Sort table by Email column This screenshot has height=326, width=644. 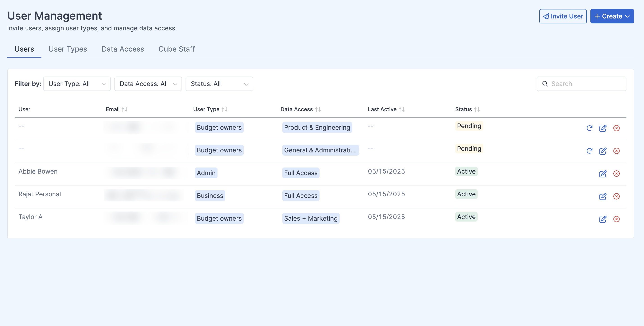point(125,109)
